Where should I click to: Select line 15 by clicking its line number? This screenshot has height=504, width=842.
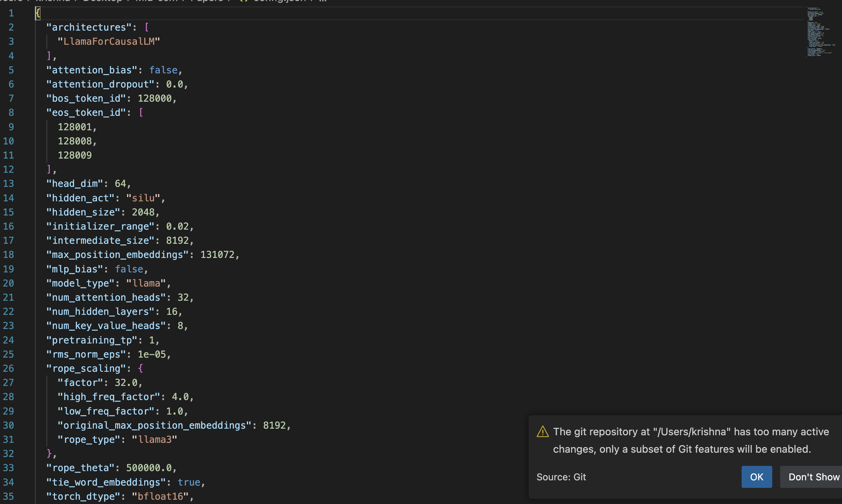pyautogui.click(x=9, y=212)
